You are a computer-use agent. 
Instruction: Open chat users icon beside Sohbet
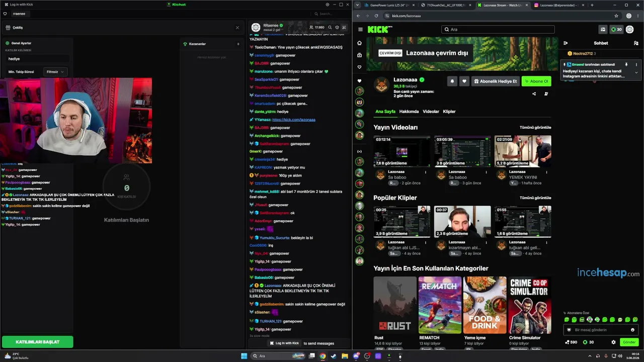636,43
